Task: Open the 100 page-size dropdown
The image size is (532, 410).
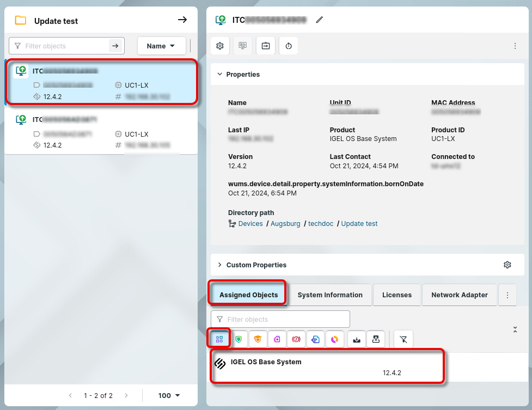Action: [x=169, y=396]
